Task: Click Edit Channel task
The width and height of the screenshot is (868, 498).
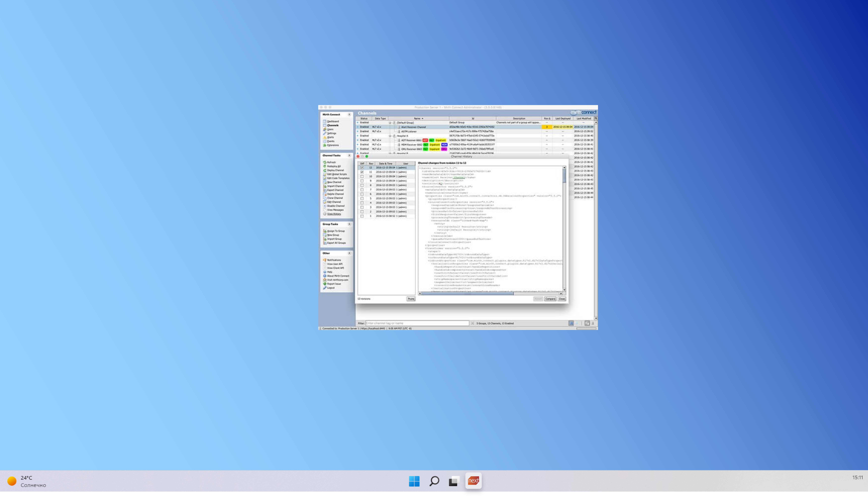Action: [x=332, y=202]
